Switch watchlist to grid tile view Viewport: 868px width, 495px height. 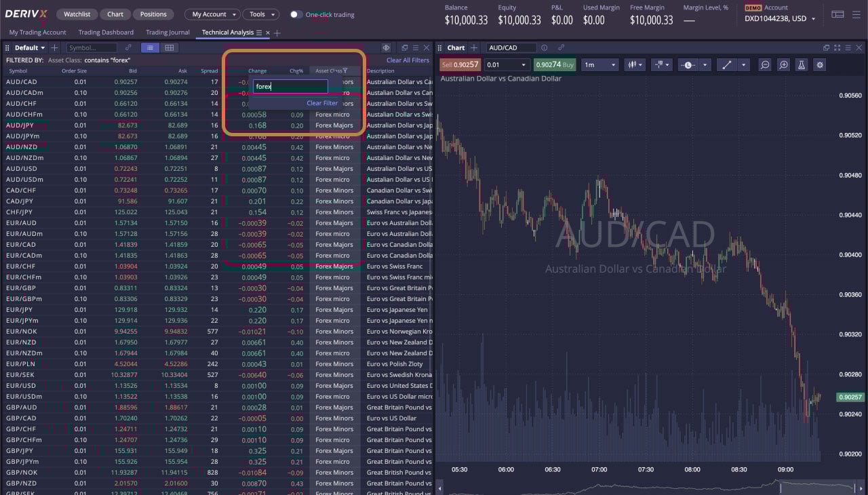[x=169, y=48]
